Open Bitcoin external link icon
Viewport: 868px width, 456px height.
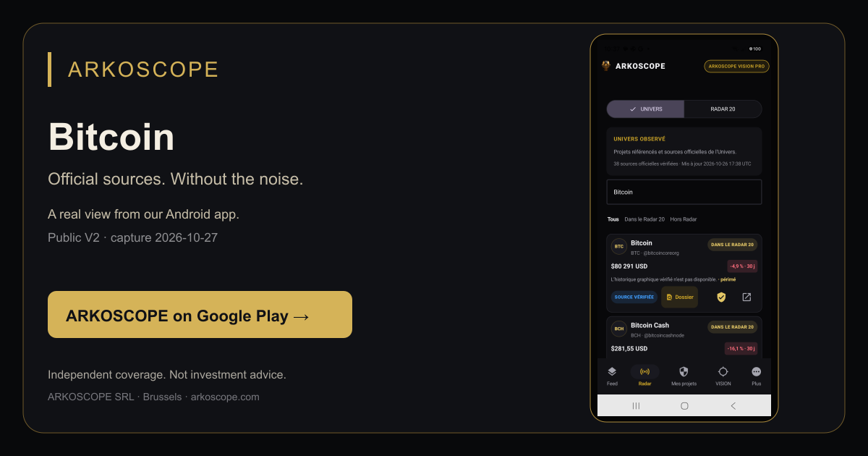tap(746, 297)
